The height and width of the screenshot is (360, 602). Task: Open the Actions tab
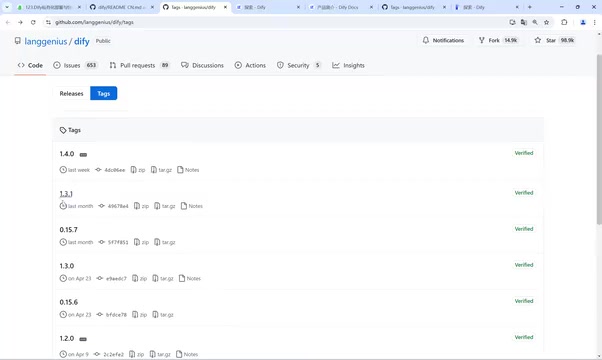(x=250, y=65)
